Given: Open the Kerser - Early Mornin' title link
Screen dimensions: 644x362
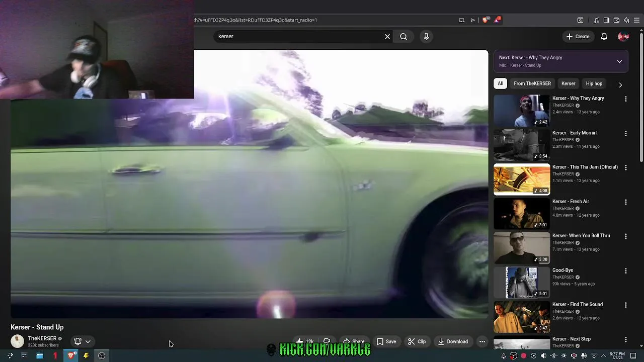Looking at the screenshot, I should pos(575,133).
